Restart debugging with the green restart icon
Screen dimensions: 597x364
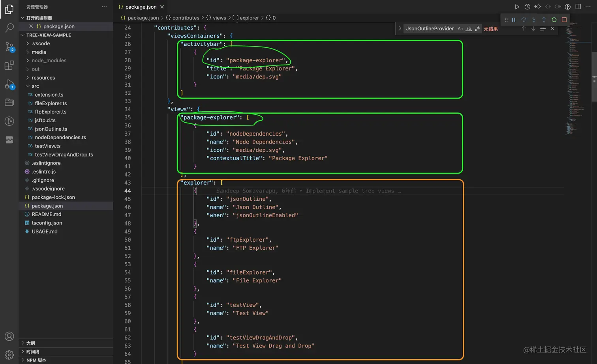(x=554, y=20)
